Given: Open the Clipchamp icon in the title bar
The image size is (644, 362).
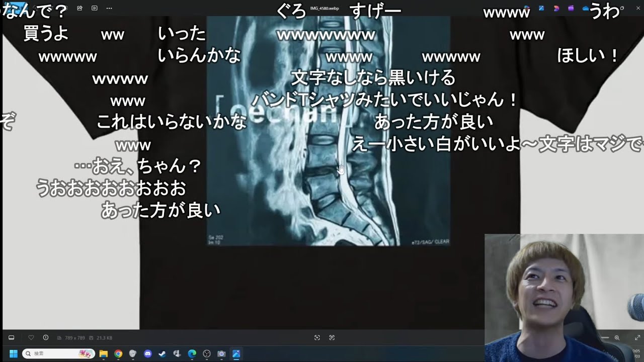Looking at the screenshot, I should tap(571, 8).
